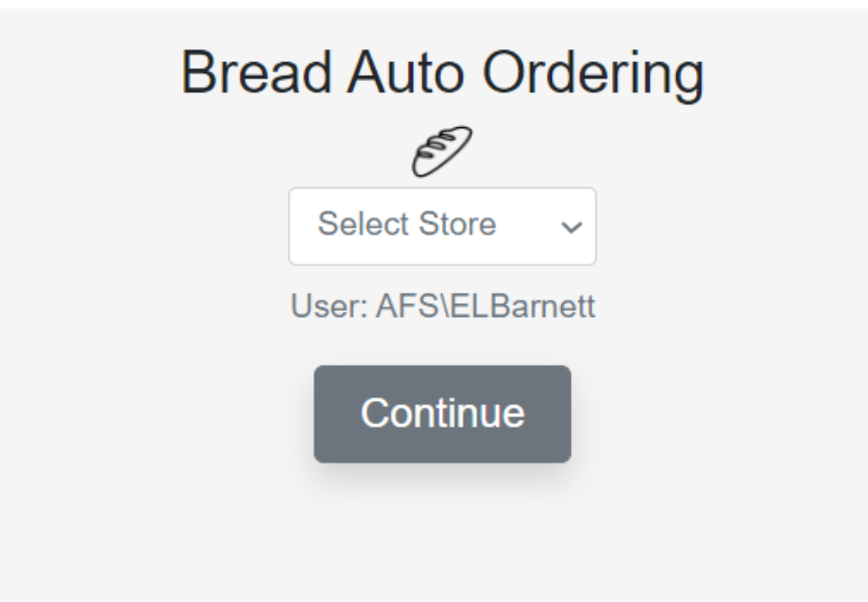Image resolution: width=868 pixels, height=602 pixels.
Task: Expand the store list combo box
Action: tap(443, 226)
